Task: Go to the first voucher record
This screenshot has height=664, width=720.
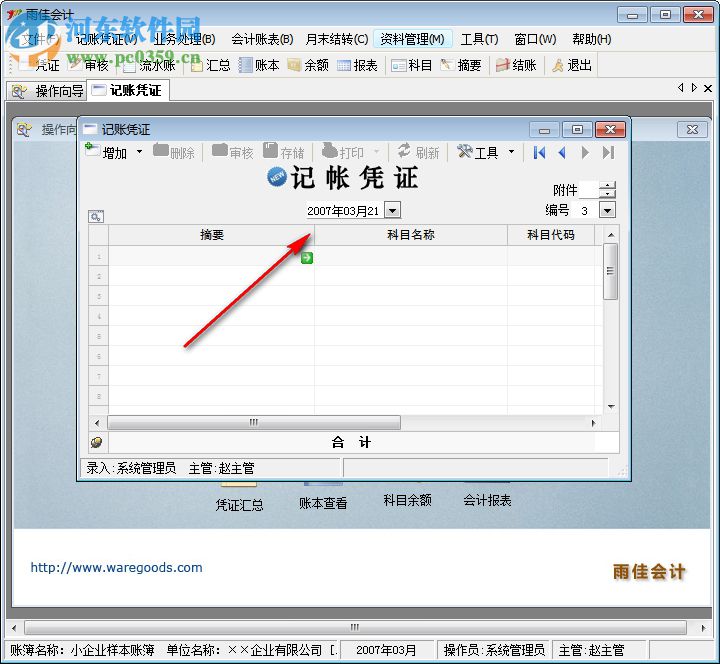Action: tap(540, 152)
